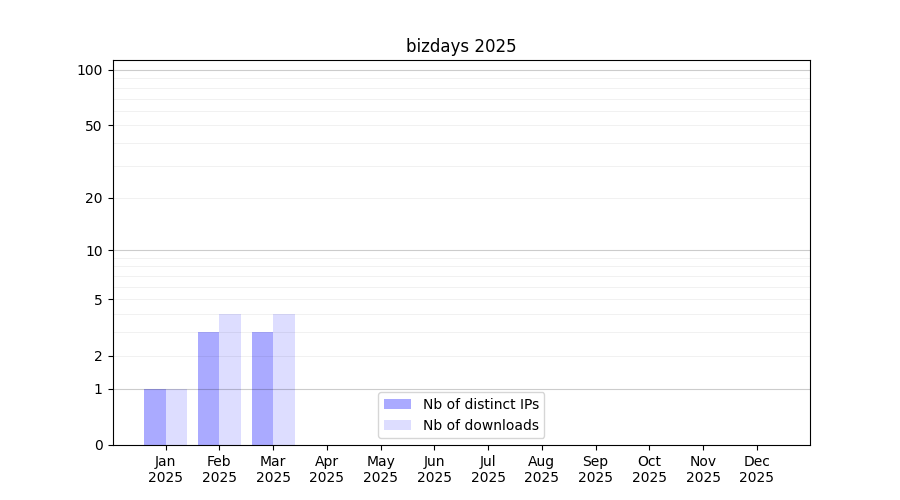This screenshot has height=500, width=900.
Task: Select the '10' y-axis tick label
Action: click(x=94, y=251)
